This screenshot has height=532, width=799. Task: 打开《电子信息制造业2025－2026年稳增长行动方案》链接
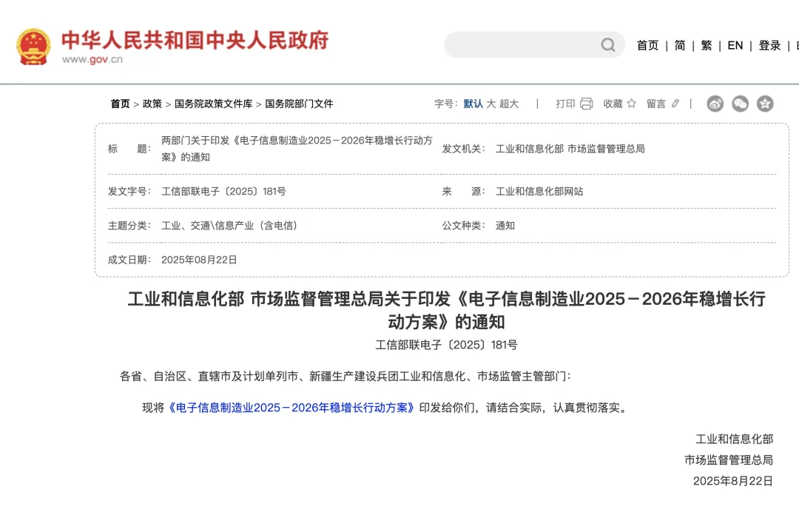tap(291, 407)
